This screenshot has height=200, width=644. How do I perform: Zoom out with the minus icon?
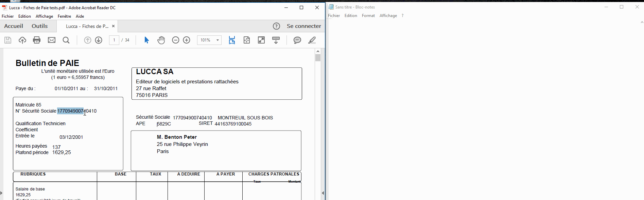click(175, 40)
